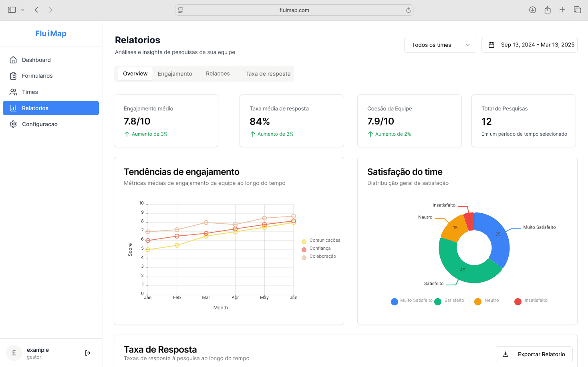This screenshot has height=367, width=588.
Task: Open the browser downloads icon
Action: [x=532, y=10]
